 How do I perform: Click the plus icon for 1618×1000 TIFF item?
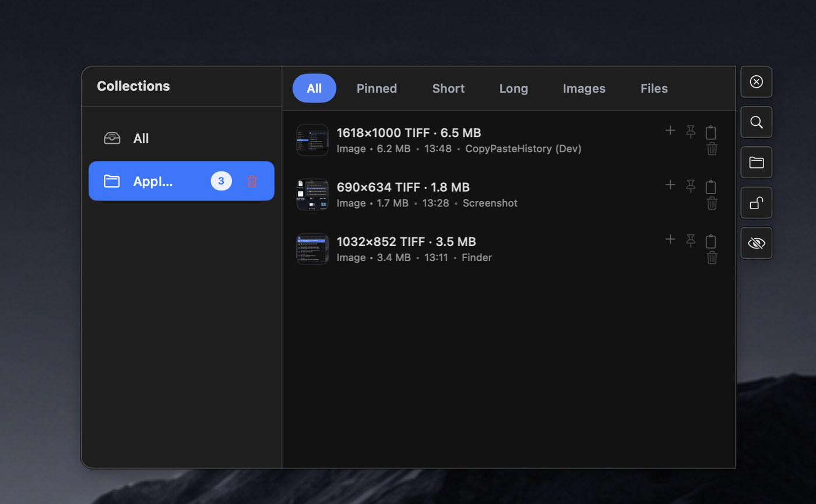coord(670,131)
